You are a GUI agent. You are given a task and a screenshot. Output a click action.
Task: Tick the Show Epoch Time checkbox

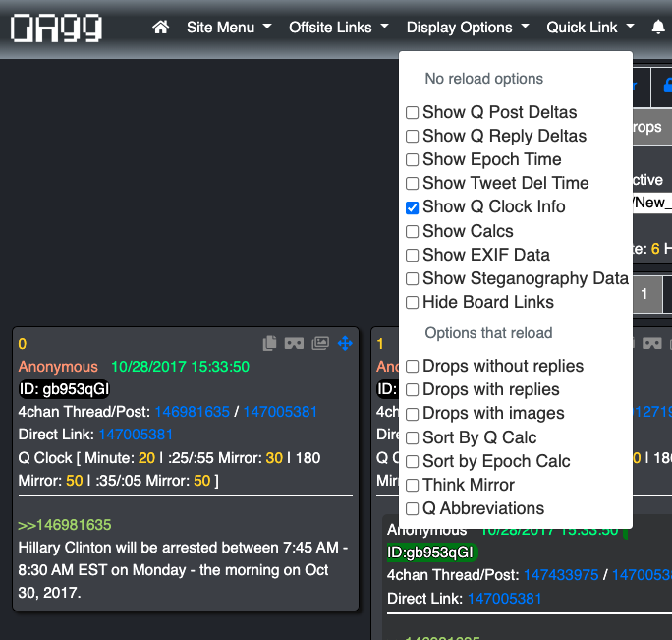point(413,159)
